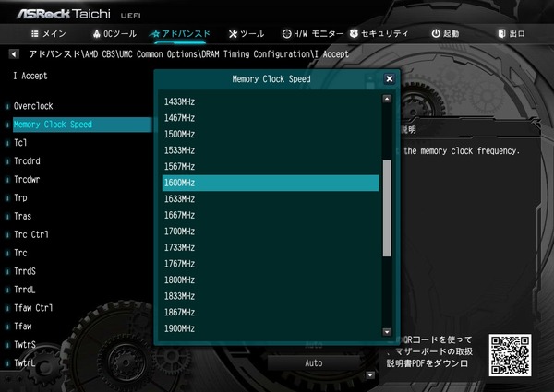Viewport: 554px width, 392px height.
Task: Open the Trcdrd timing setting
Action: (x=27, y=161)
